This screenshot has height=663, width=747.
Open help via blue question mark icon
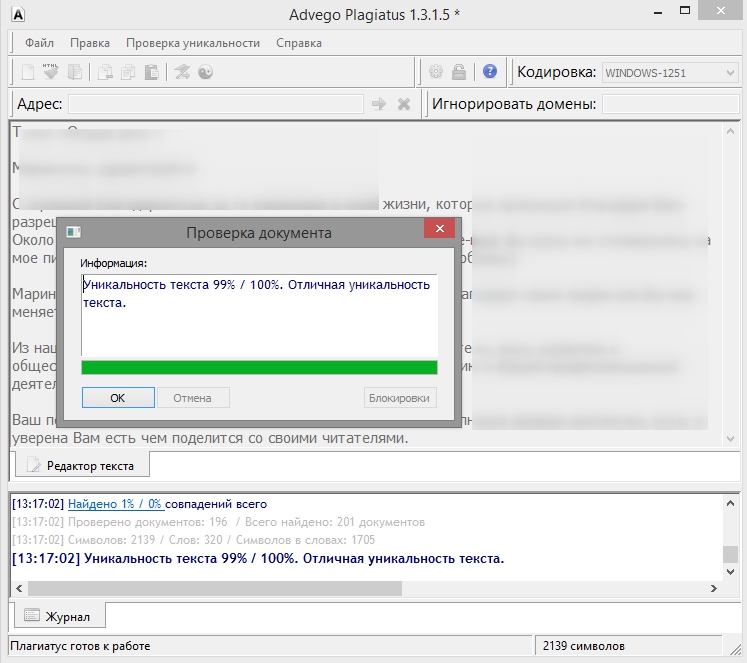click(490, 71)
